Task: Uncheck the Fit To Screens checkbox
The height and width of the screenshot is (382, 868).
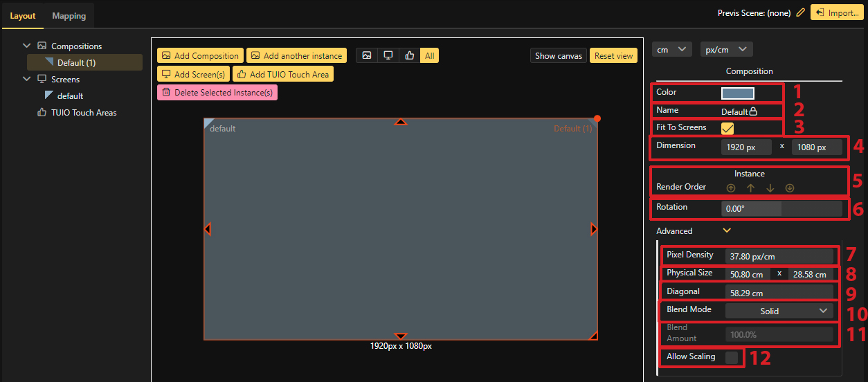Action: 727,128
